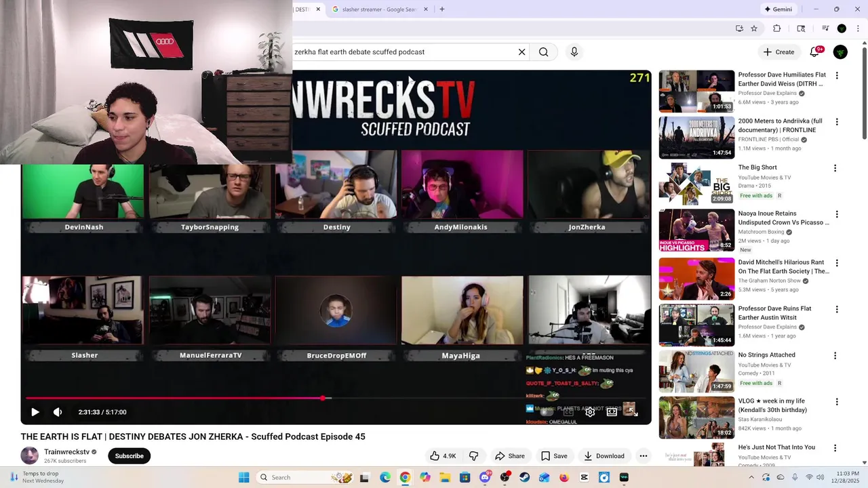The image size is (868, 488).
Task: Close the YouTube tab ending in 'DESTI'
Action: point(318,9)
